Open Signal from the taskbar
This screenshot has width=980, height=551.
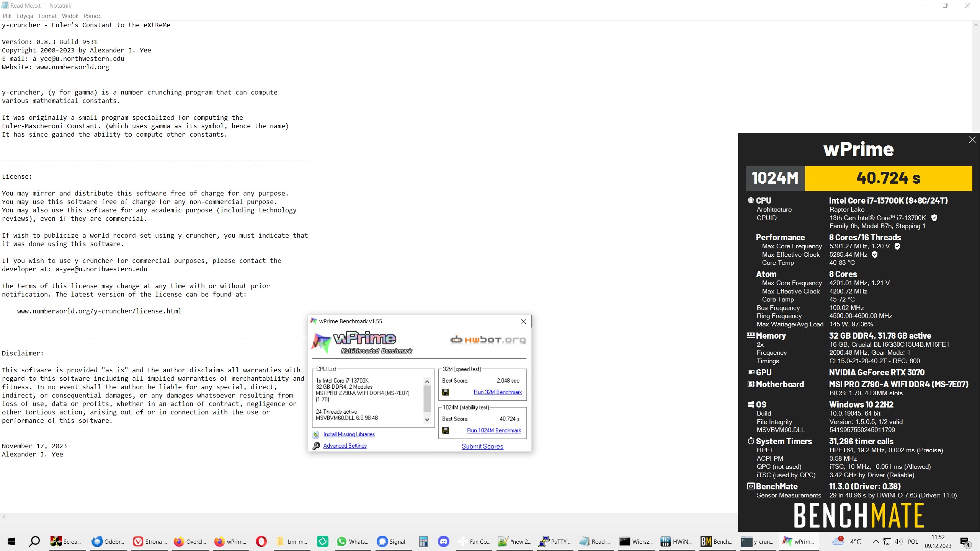(393, 541)
